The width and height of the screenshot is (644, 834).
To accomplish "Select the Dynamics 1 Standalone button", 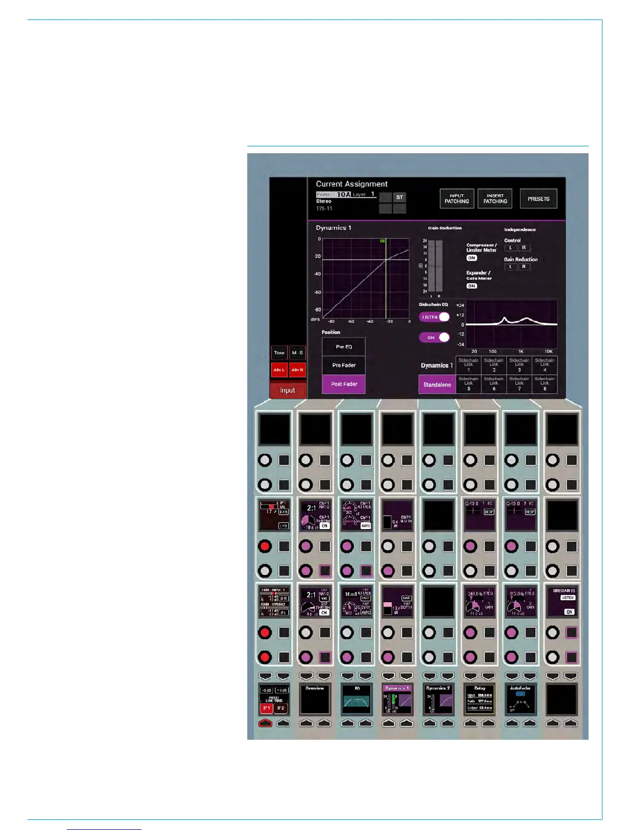I will (437, 385).
